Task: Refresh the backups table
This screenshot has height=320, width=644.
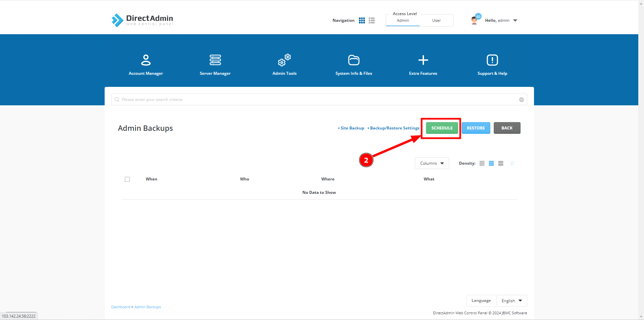Action: (512, 163)
